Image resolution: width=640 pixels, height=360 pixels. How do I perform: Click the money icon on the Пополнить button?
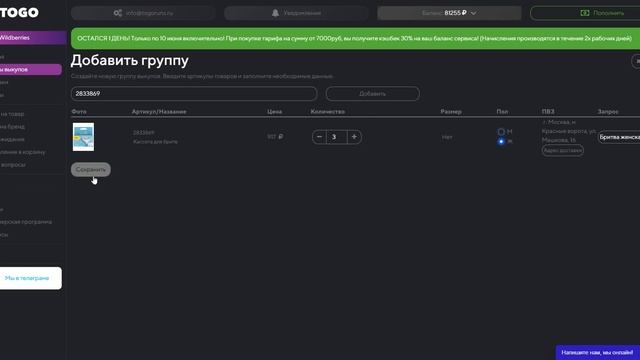584,13
